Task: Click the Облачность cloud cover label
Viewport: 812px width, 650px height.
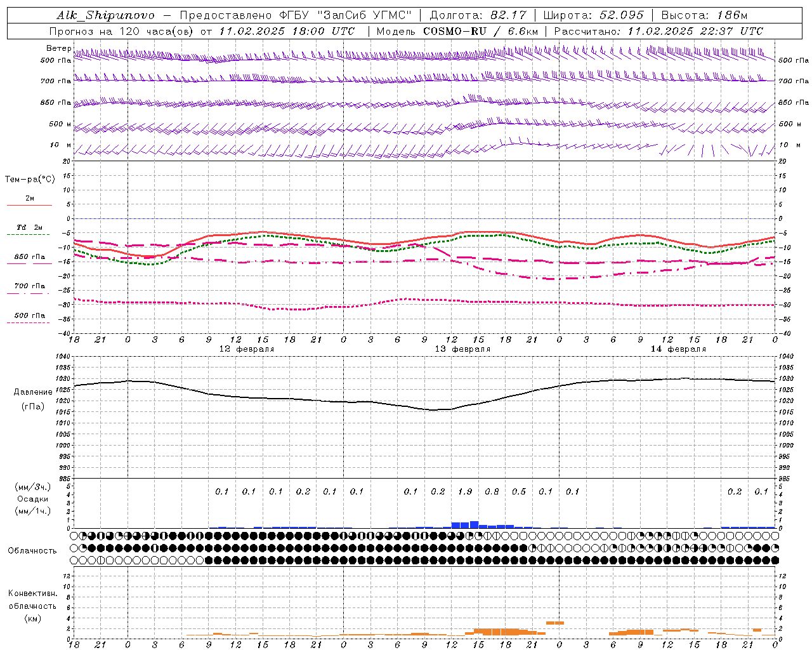Action: tap(32, 551)
